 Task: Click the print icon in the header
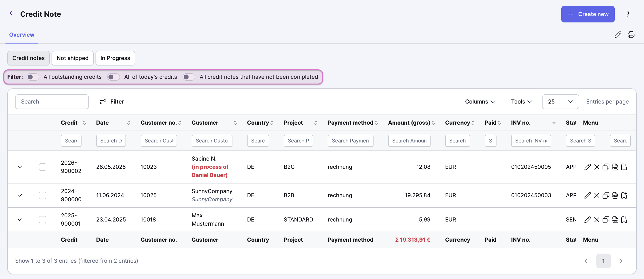coord(631,35)
